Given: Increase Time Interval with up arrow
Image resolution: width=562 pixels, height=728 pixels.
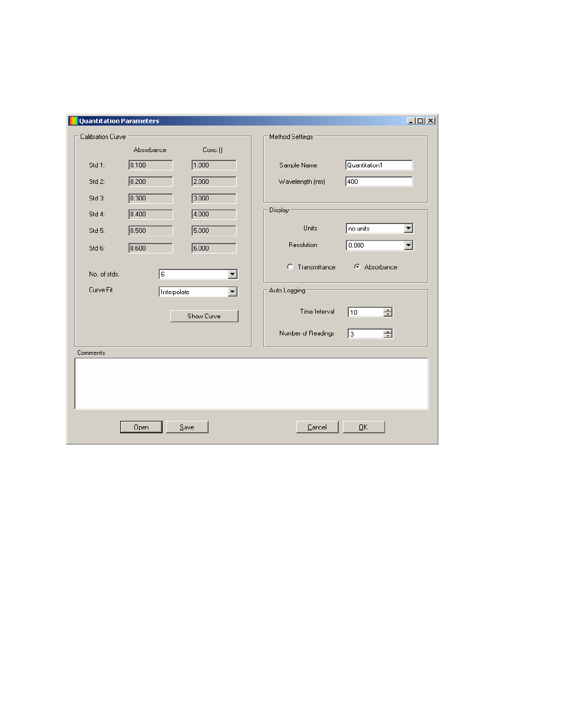Looking at the screenshot, I should 388,310.
